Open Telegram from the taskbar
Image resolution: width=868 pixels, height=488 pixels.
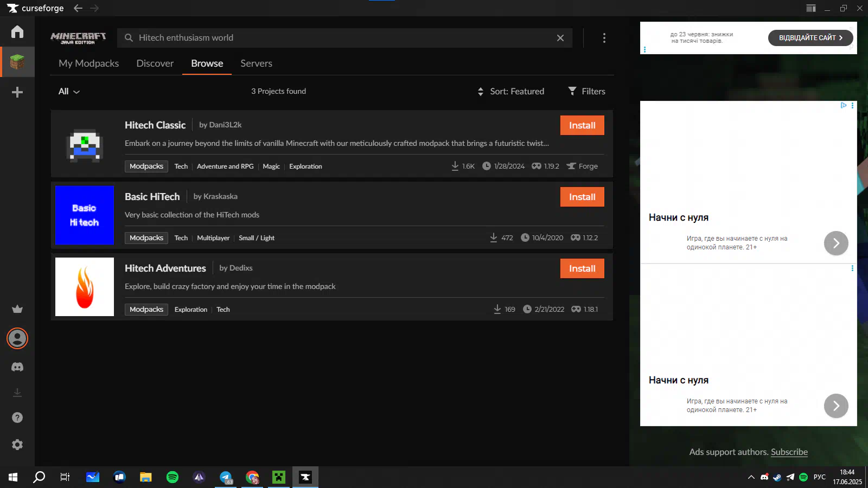pyautogui.click(x=226, y=477)
